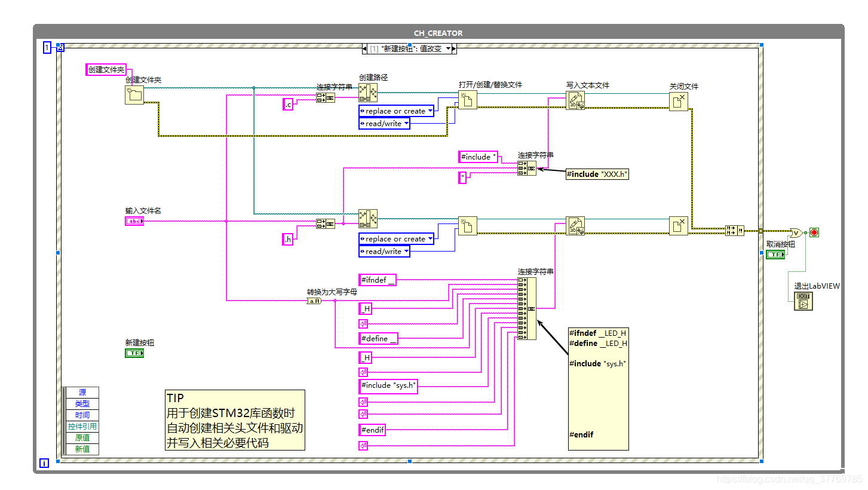Select the comment showing #ifndef __LED_H
Image resolution: width=868 pixels, height=490 pixels.
pyautogui.click(x=598, y=388)
